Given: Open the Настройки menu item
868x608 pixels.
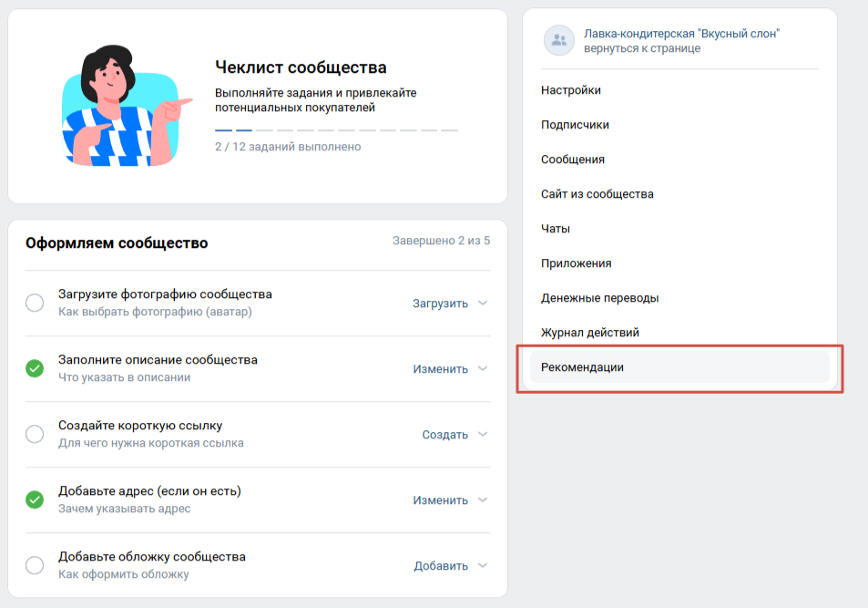Looking at the screenshot, I should click(571, 90).
